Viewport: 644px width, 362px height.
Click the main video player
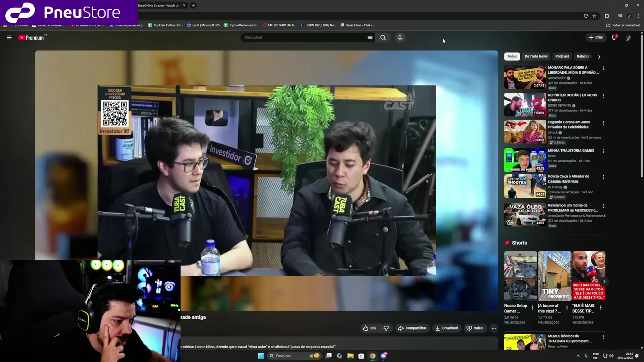(266, 180)
